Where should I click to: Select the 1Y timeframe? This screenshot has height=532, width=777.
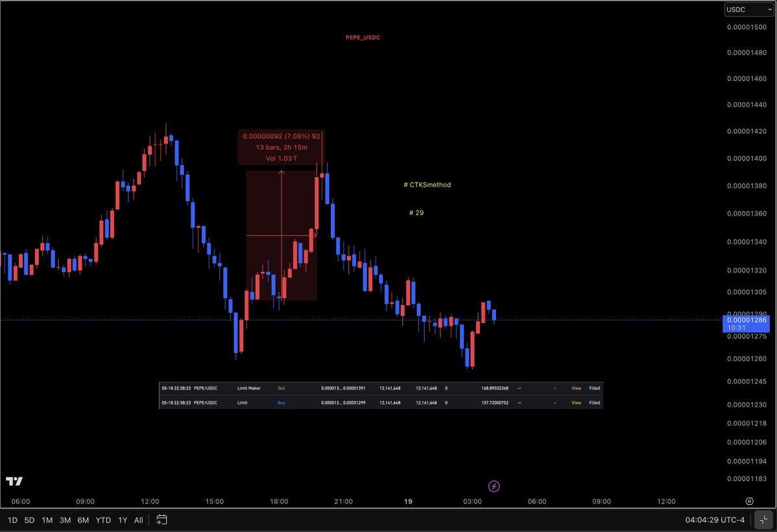click(x=122, y=520)
